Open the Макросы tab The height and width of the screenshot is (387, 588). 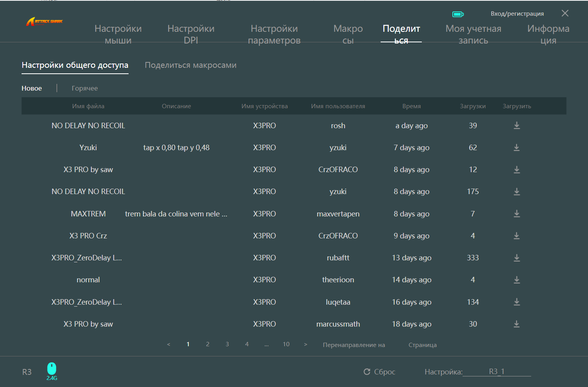348,34
